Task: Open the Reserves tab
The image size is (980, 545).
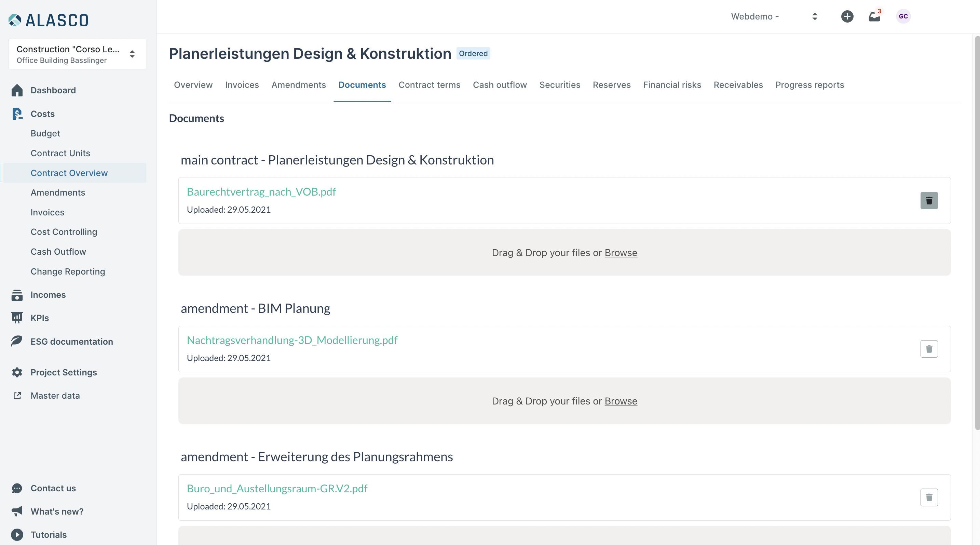Action: tap(612, 85)
